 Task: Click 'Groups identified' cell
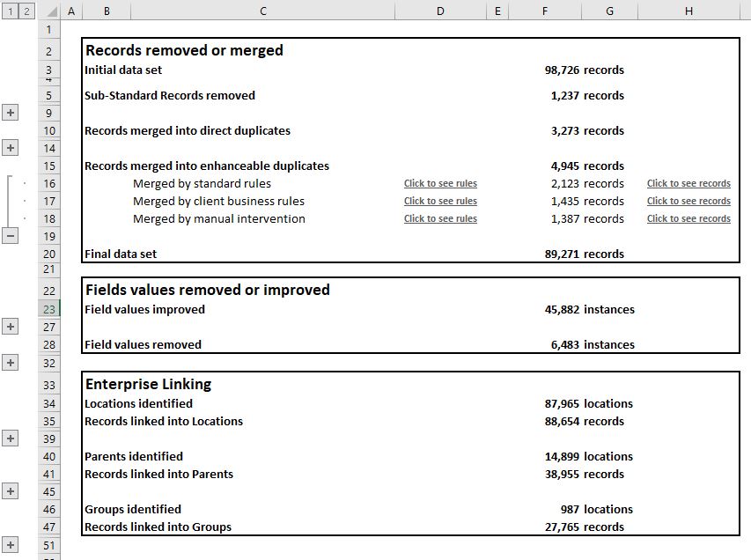(133, 509)
